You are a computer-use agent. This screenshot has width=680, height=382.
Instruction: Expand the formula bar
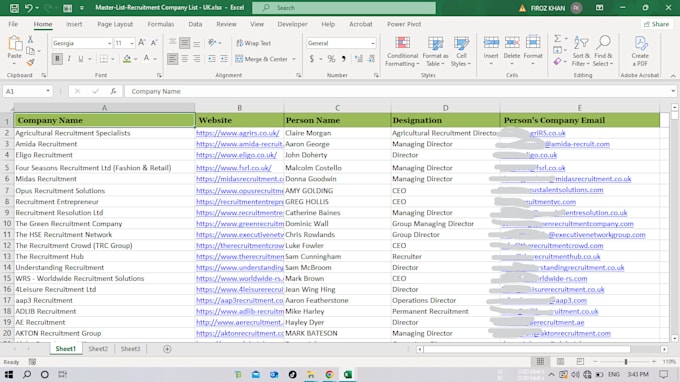click(673, 91)
